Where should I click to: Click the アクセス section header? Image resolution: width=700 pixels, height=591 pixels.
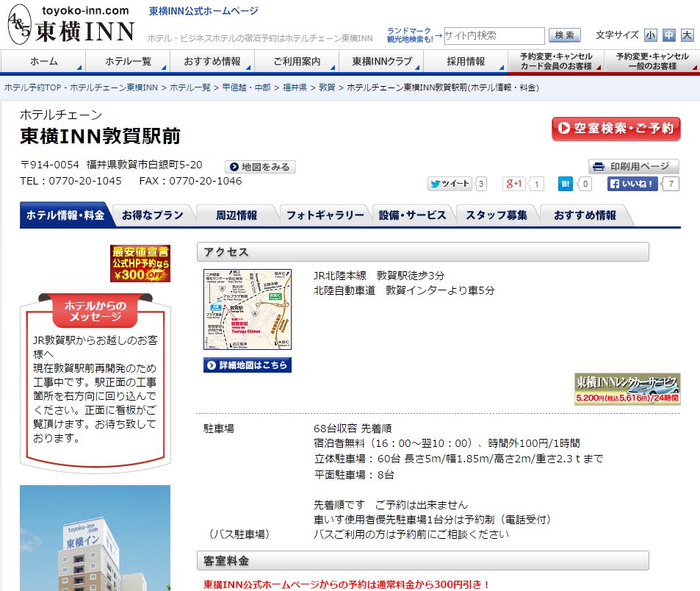423,252
